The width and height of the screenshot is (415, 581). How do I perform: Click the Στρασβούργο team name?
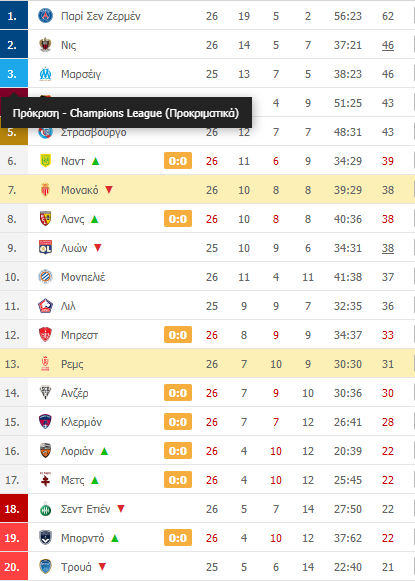[x=94, y=132]
